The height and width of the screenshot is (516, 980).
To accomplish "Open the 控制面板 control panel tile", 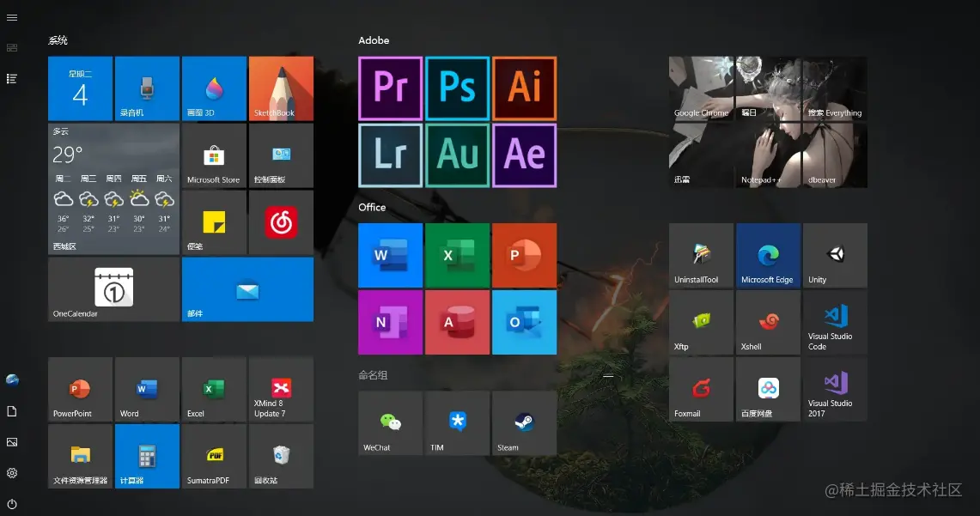I will 281,155.
